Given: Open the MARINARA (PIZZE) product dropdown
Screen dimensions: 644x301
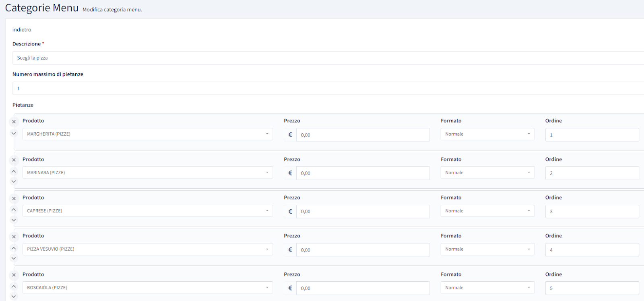Looking at the screenshot, I should click(x=148, y=173).
